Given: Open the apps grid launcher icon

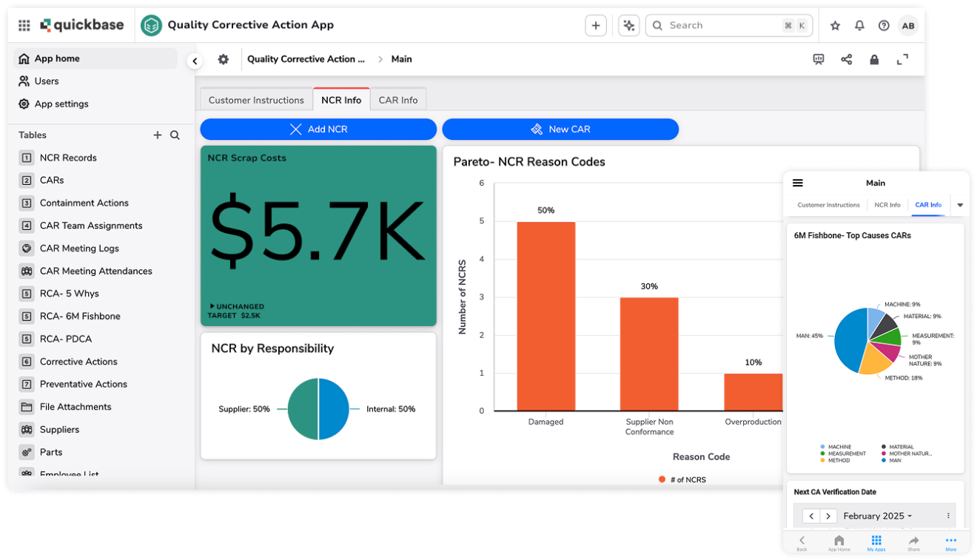Looking at the screenshot, I should pos(24,25).
